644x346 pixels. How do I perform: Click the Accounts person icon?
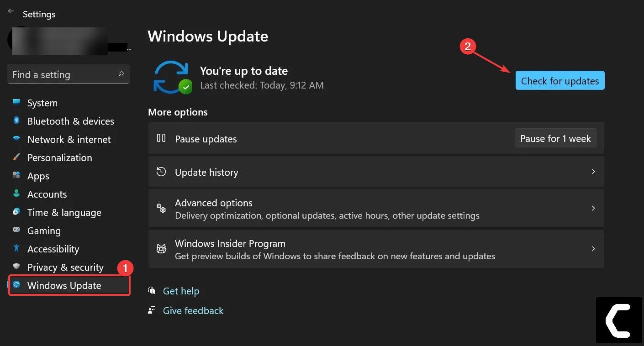click(x=16, y=194)
